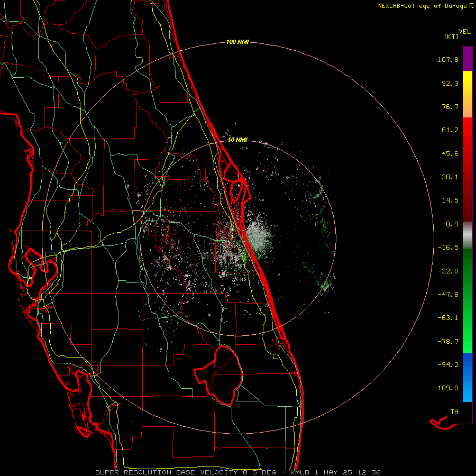Select the 30.1 legend value
Viewport: 476px width, 476px height.
(450, 177)
